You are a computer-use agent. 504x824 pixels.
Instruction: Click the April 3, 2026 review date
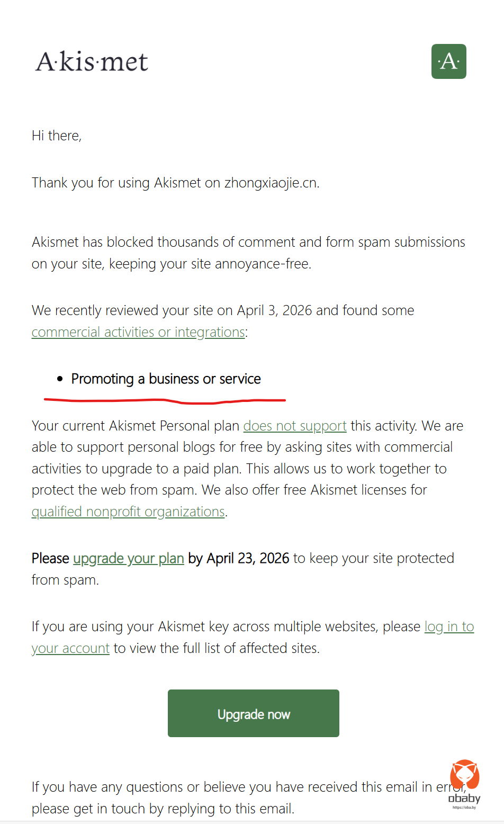274,310
